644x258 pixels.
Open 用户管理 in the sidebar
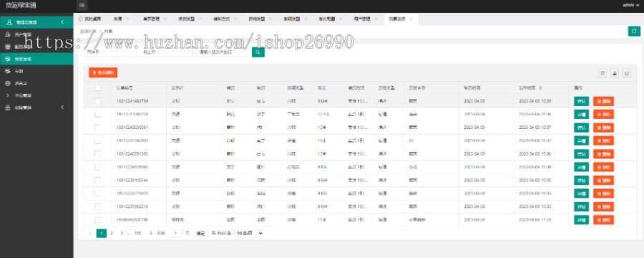point(36,34)
